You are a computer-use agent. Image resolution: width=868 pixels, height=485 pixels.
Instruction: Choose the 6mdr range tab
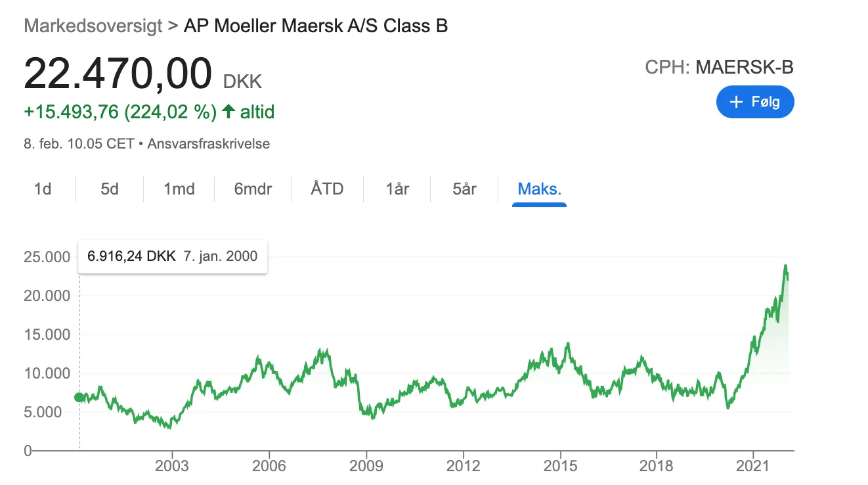tap(253, 189)
